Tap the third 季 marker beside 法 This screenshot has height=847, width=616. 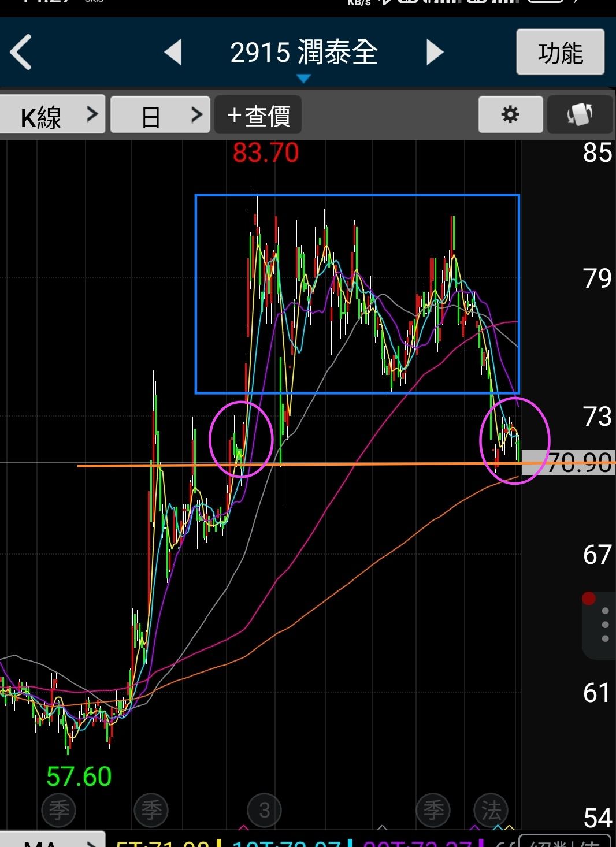point(434,810)
